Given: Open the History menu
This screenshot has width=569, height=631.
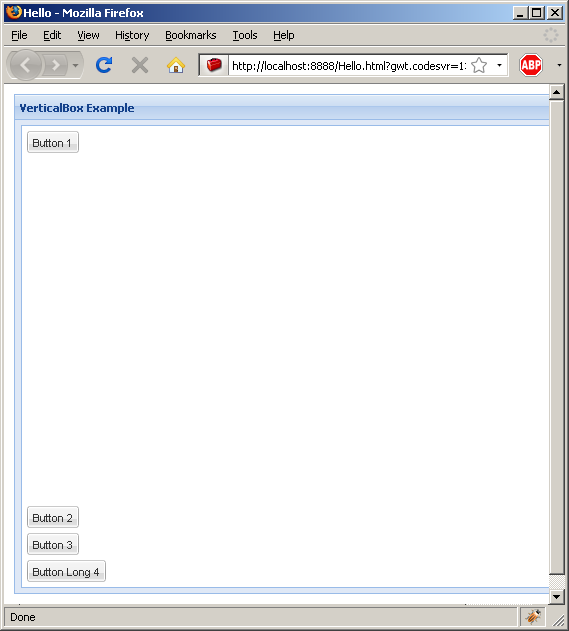Looking at the screenshot, I should pyautogui.click(x=132, y=35).
